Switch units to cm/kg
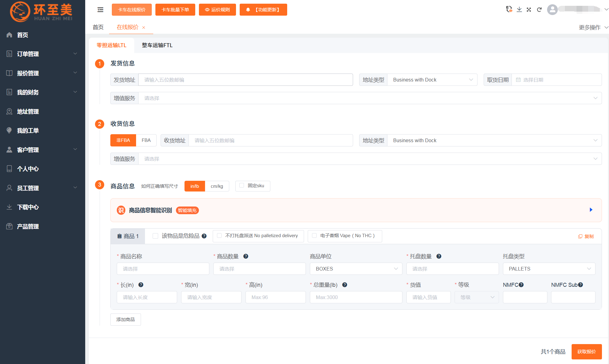 (x=217, y=186)
